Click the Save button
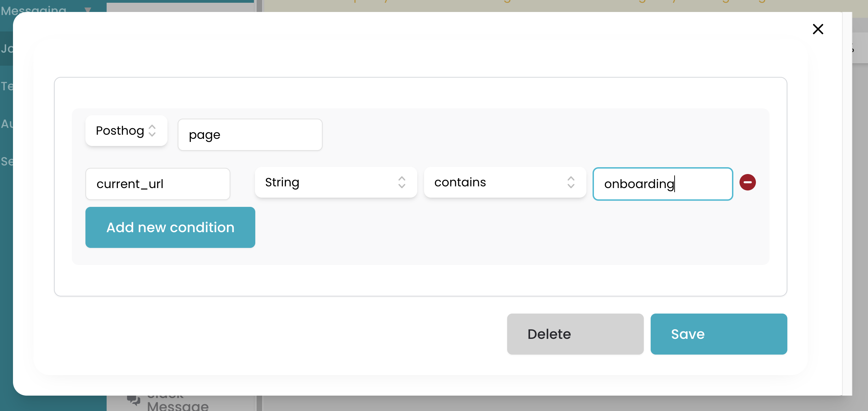The image size is (868, 411). (718, 334)
